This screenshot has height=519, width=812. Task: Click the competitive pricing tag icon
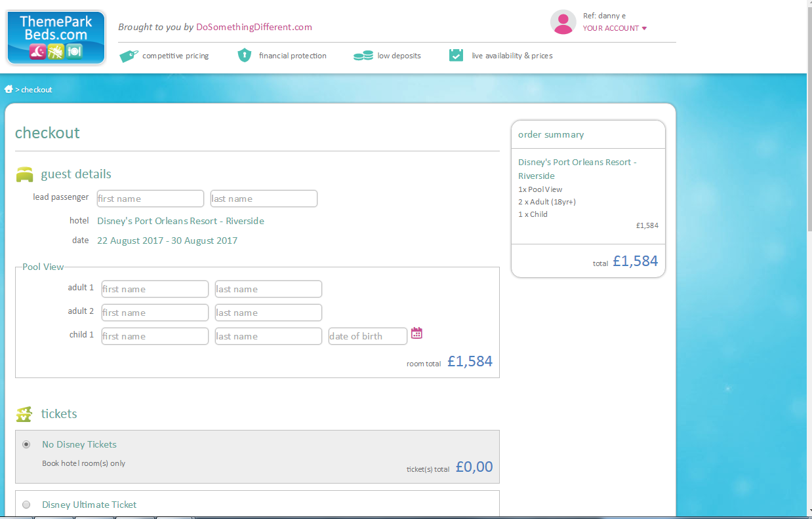pyautogui.click(x=129, y=56)
